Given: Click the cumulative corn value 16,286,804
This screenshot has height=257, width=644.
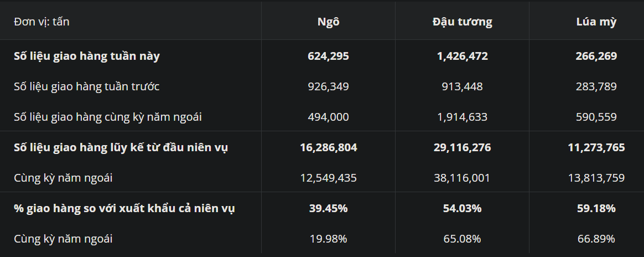Looking at the screenshot, I should click(x=328, y=147).
